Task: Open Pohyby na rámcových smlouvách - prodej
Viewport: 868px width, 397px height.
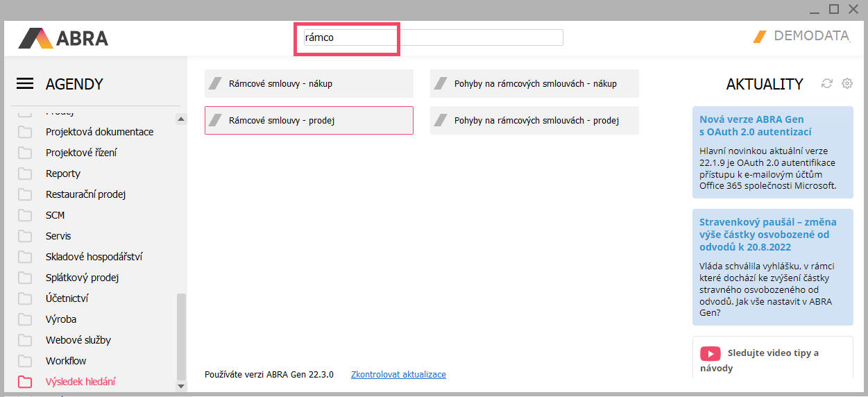Action: point(534,120)
